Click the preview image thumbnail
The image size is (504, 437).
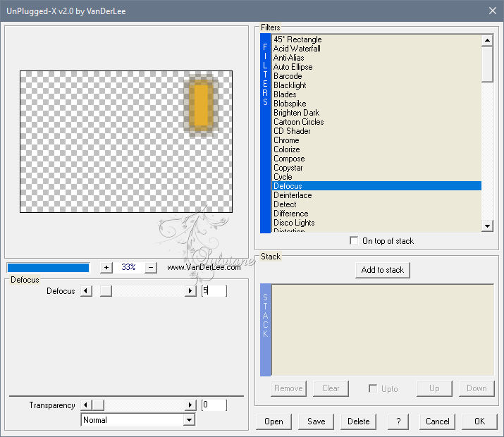[x=126, y=142]
